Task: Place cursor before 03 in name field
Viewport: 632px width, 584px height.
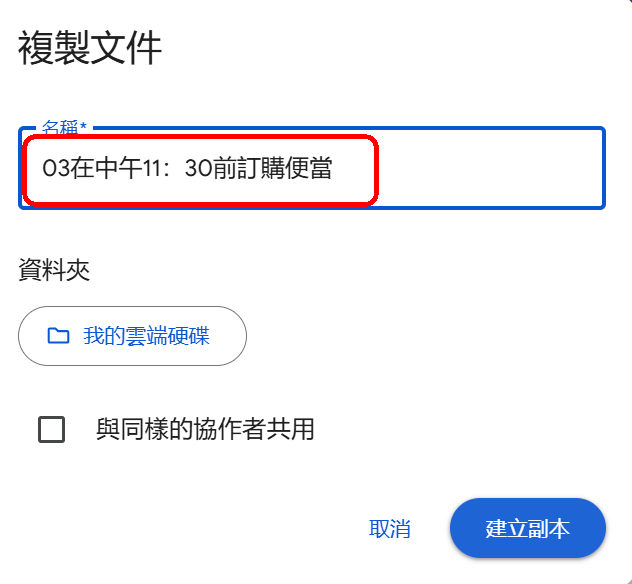Action: pos(43,168)
